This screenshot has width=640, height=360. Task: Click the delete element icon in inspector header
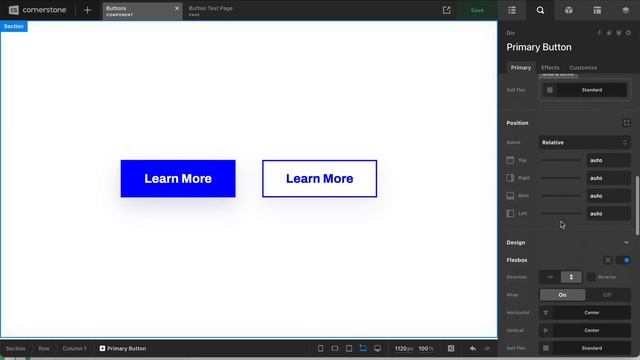point(619,33)
